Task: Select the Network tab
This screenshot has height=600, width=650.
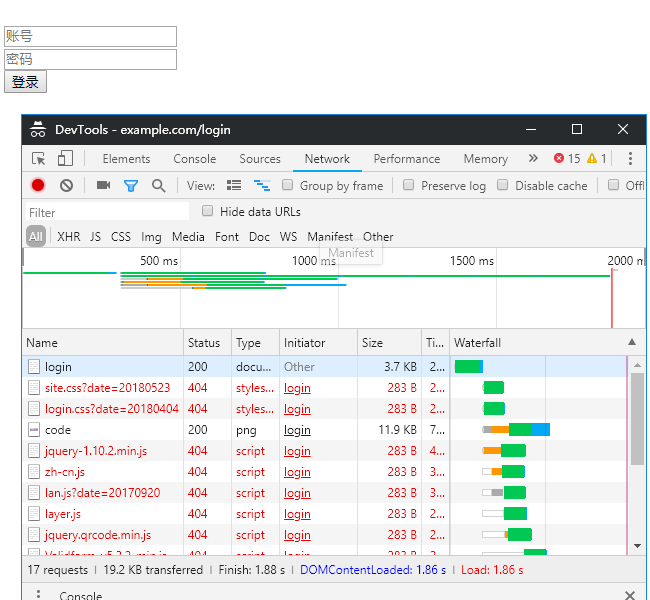Action: pos(327,159)
